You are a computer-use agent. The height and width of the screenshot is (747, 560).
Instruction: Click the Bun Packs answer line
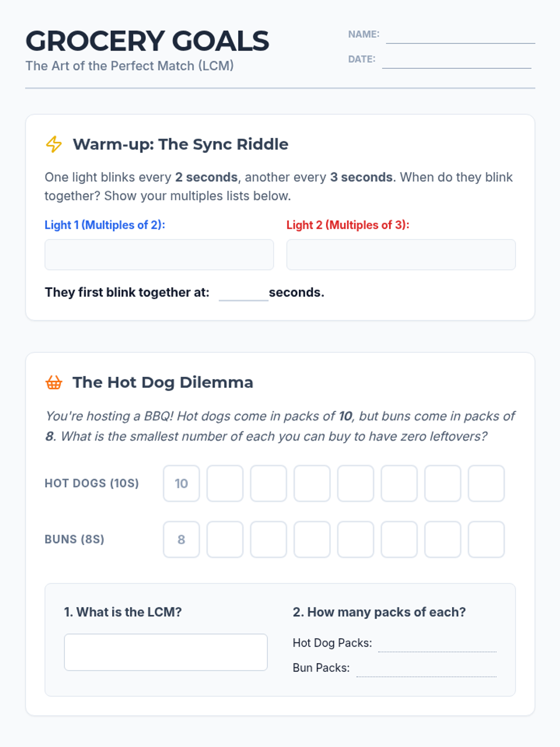point(427,669)
